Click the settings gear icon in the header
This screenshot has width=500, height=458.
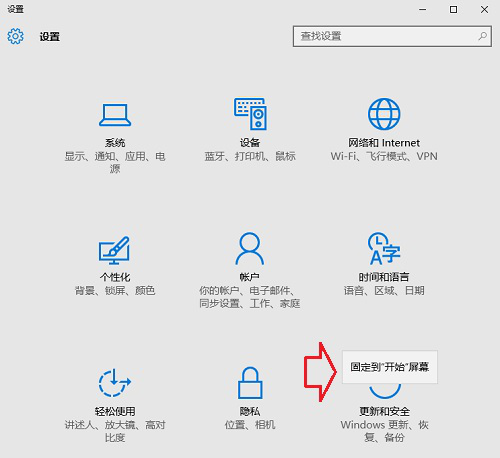(x=16, y=36)
